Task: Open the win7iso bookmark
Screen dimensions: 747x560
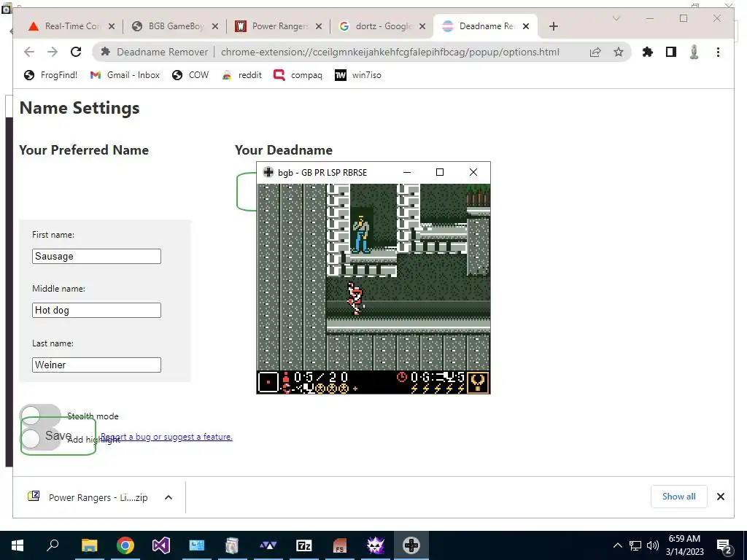Action: click(357, 75)
